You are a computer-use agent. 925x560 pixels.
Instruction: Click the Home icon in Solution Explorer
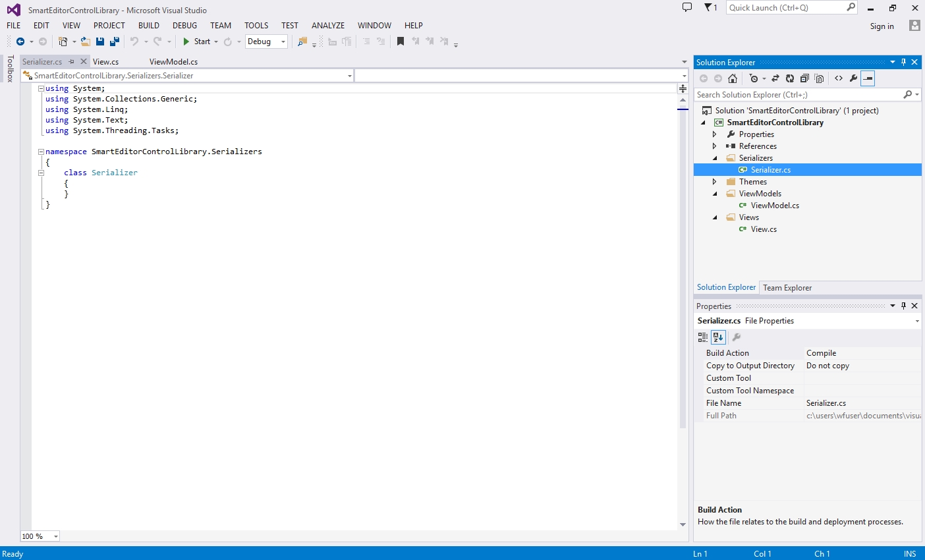[733, 78]
